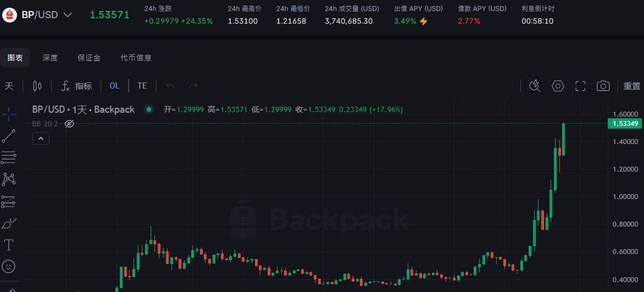Click the lightning bolt beside lend APY
The height and width of the screenshot is (292, 644).
[x=424, y=21]
